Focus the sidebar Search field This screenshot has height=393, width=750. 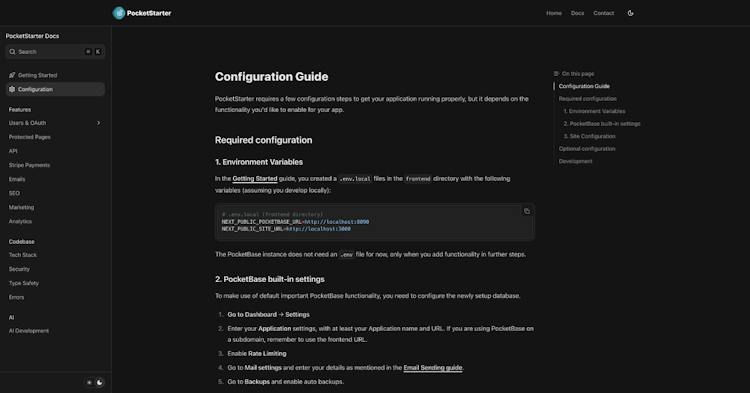55,52
